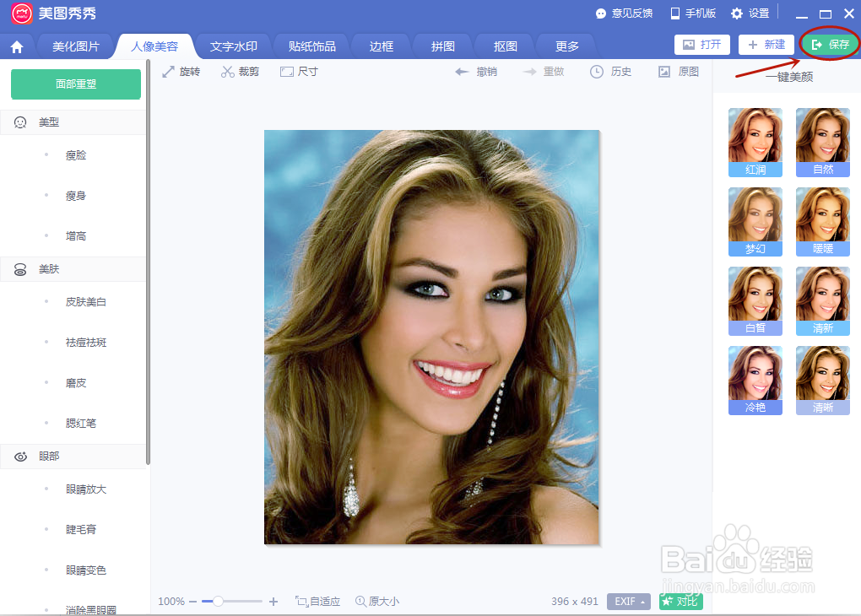Click the 新建 button
Screen dimensions: 861x616
coord(766,45)
